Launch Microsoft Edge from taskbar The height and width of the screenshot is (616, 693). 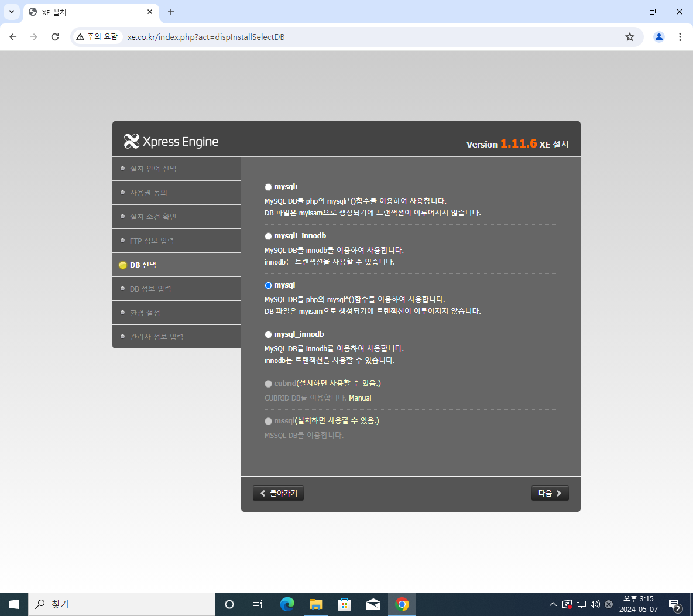[x=287, y=604]
